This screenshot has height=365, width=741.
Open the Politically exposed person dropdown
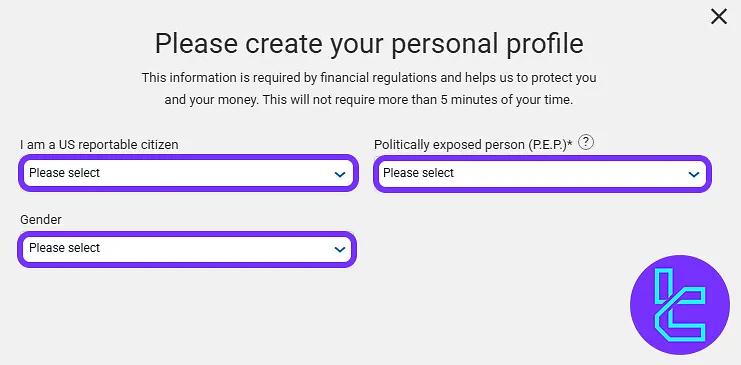543,174
